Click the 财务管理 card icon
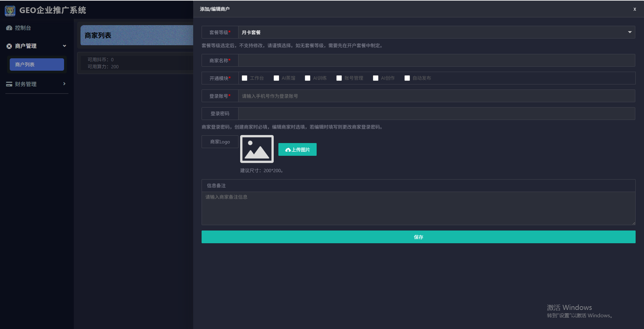Viewport: 644px width, 329px height. pyautogui.click(x=9, y=84)
